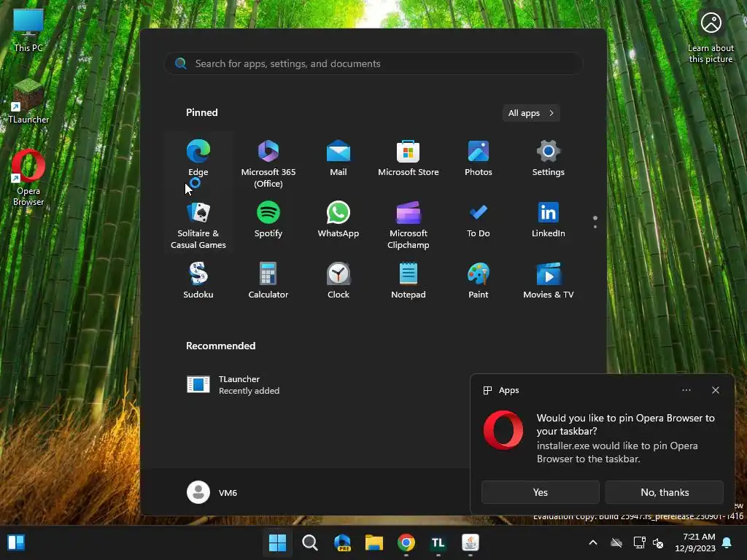Click Yes to pin Opera Browser
The height and width of the screenshot is (560, 747).
pyautogui.click(x=541, y=492)
